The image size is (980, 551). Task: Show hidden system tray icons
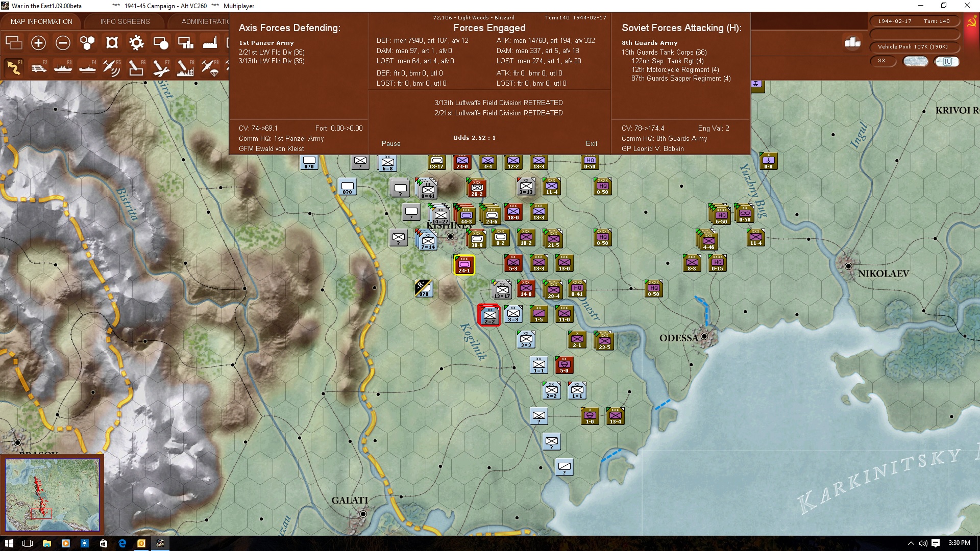[911, 543]
